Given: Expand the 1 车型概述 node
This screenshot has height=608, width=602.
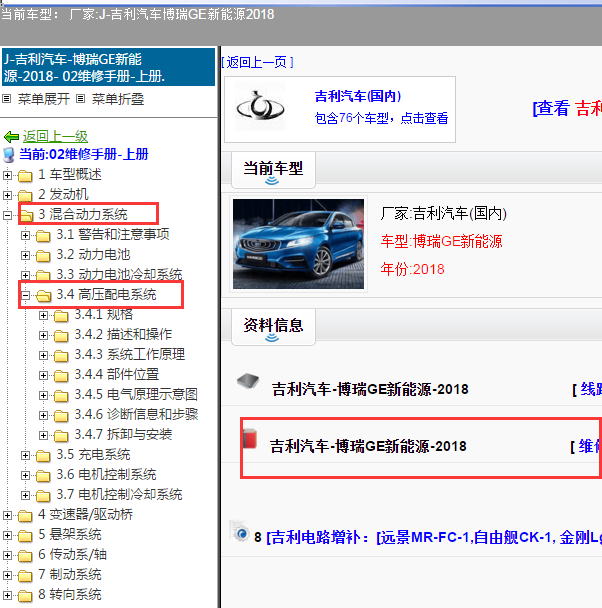Looking at the screenshot, I should [x=7, y=175].
